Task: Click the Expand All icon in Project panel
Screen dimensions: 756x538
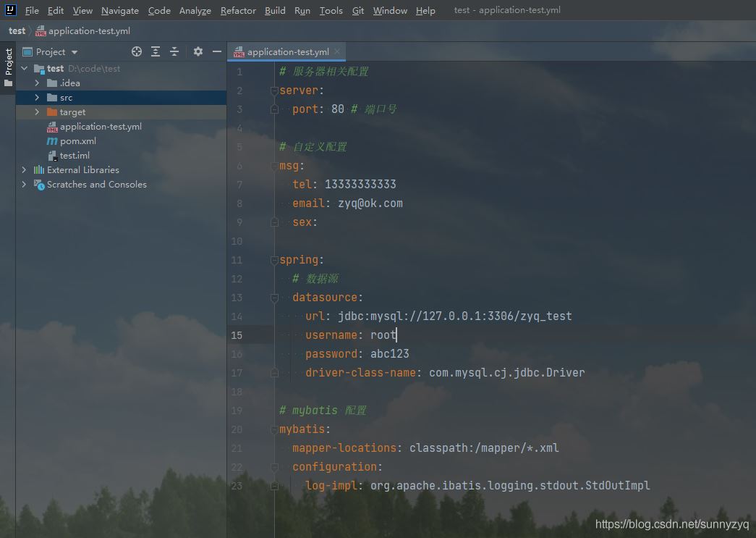Action: coord(156,51)
